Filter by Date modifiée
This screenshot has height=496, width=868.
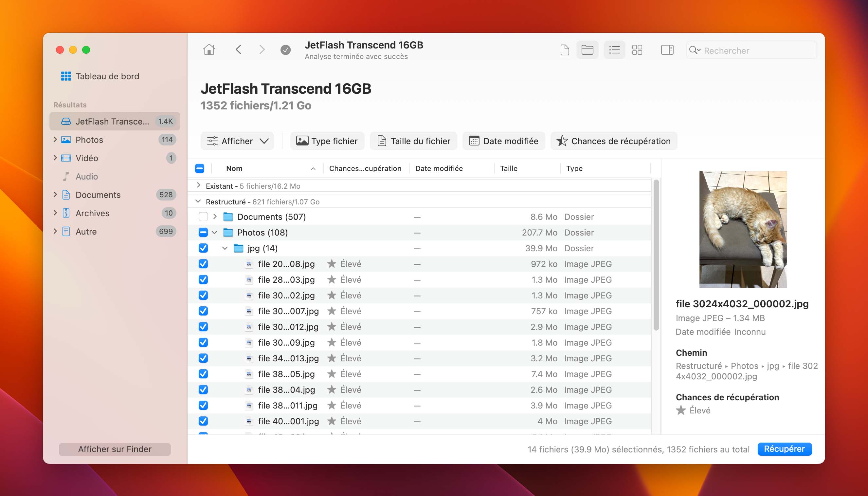click(x=504, y=141)
